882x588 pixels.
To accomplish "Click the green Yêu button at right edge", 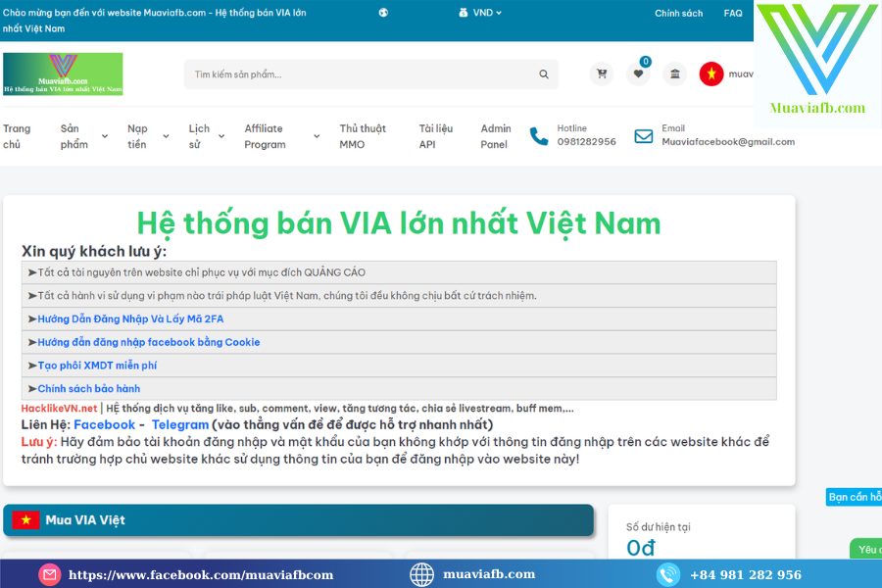I will click(866, 549).
